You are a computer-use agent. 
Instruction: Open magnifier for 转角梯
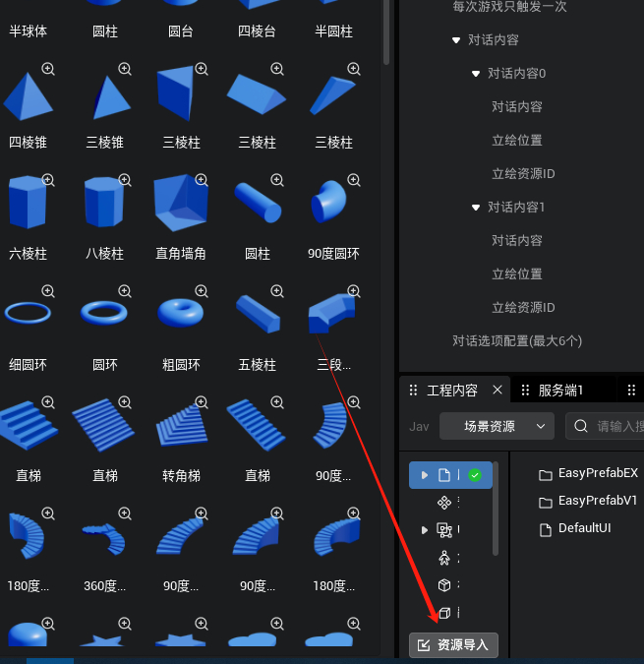pyautogui.click(x=202, y=402)
